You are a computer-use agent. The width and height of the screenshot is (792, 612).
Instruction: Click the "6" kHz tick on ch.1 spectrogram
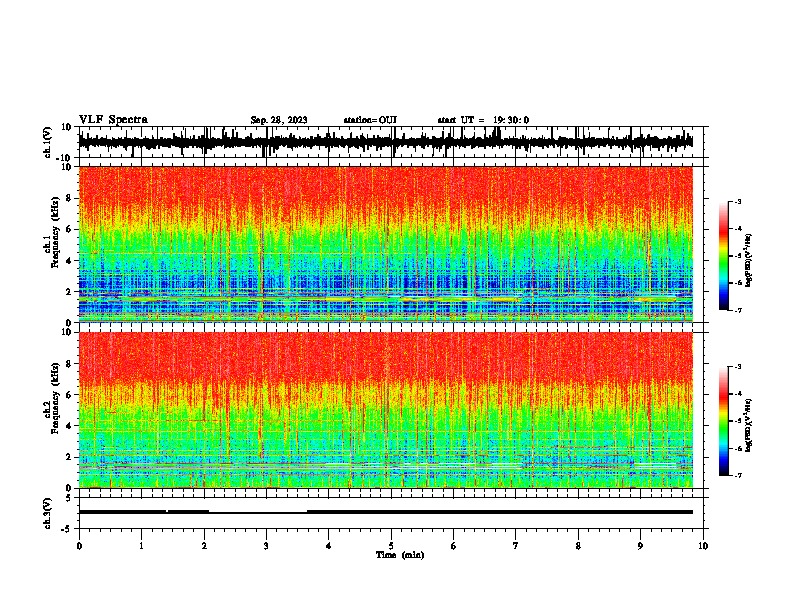[69, 229]
